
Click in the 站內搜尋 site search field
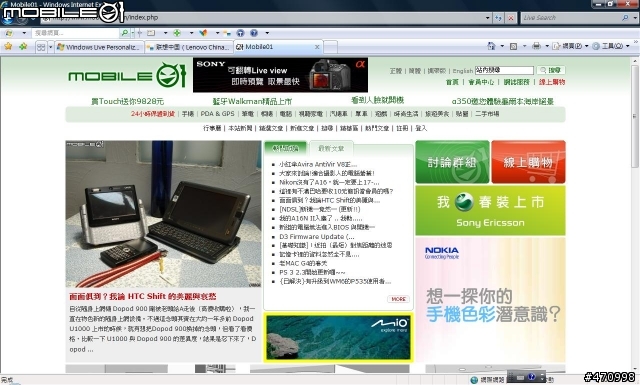pyautogui.click(x=504, y=70)
